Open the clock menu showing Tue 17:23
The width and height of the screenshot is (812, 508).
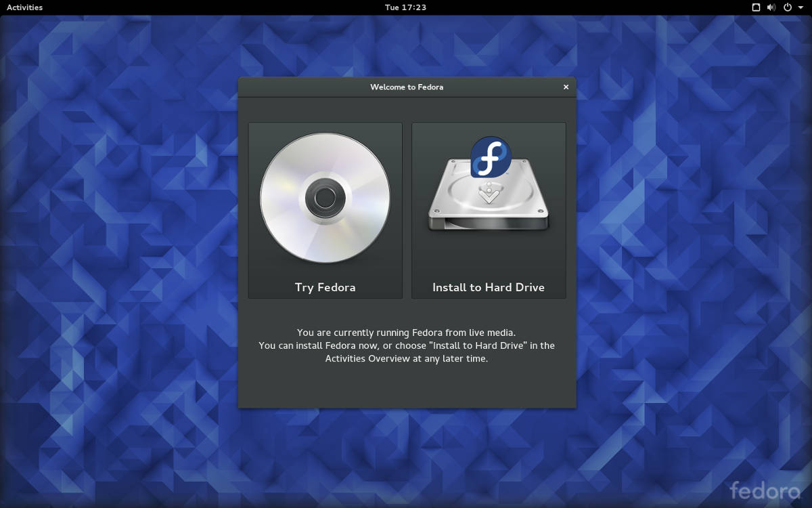pyautogui.click(x=405, y=7)
